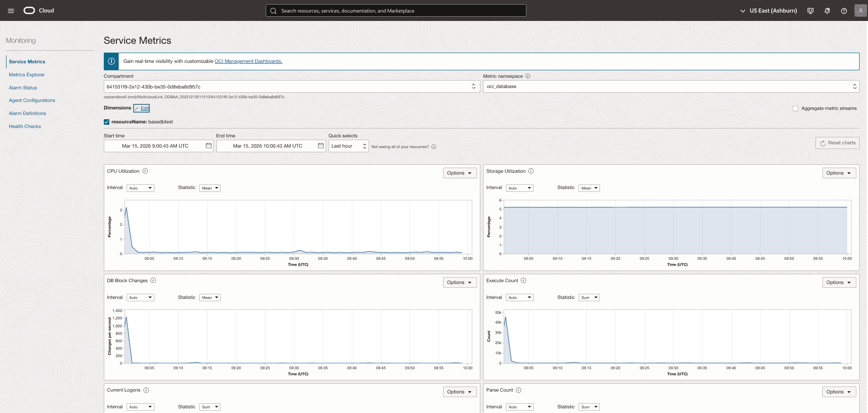Open Agent Configurations
This screenshot has width=868, height=413.
[32, 100]
